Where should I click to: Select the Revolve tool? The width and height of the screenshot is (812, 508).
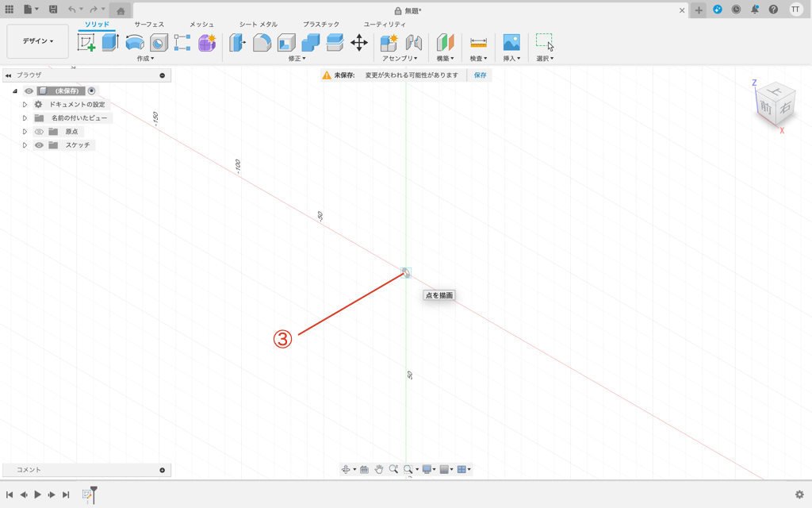click(135, 43)
